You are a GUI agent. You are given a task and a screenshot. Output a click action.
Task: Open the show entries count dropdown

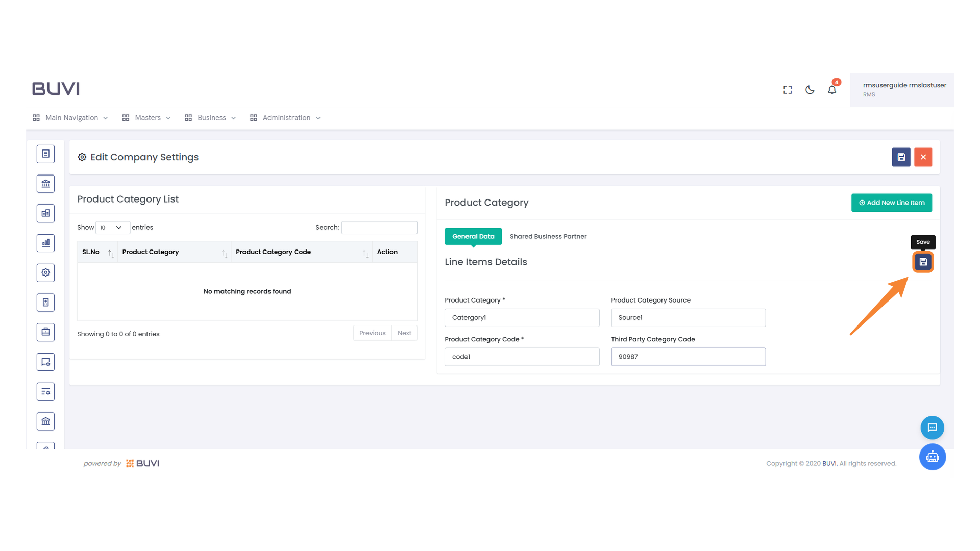[112, 228]
